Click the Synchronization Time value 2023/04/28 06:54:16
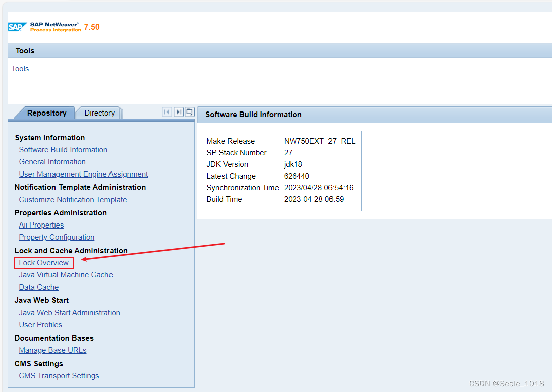Viewport: 552px width, 392px height. pyautogui.click(x=318, y=188)
